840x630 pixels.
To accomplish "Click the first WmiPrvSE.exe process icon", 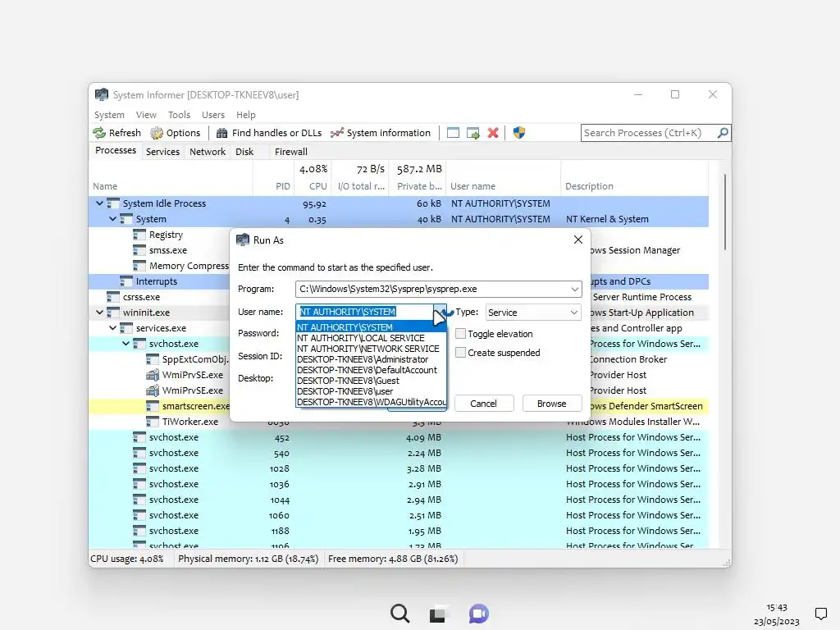I will [153, 375].
